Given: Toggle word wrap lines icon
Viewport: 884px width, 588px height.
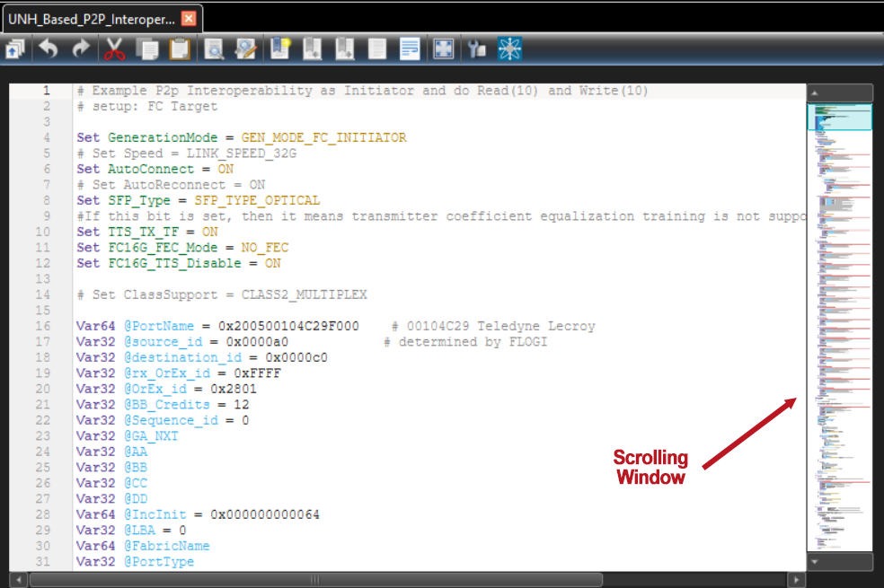Looking at the screenshot, I should click(x=410, y=49).
